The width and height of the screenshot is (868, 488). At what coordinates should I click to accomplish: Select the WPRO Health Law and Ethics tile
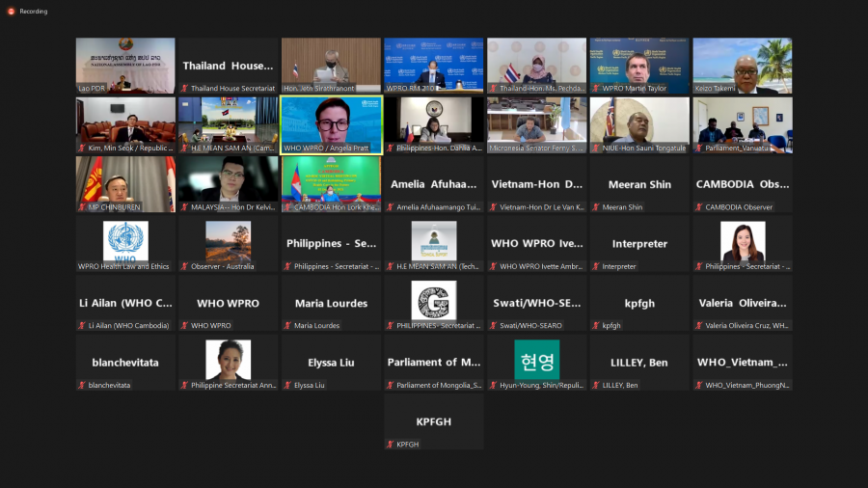[125, 243]
